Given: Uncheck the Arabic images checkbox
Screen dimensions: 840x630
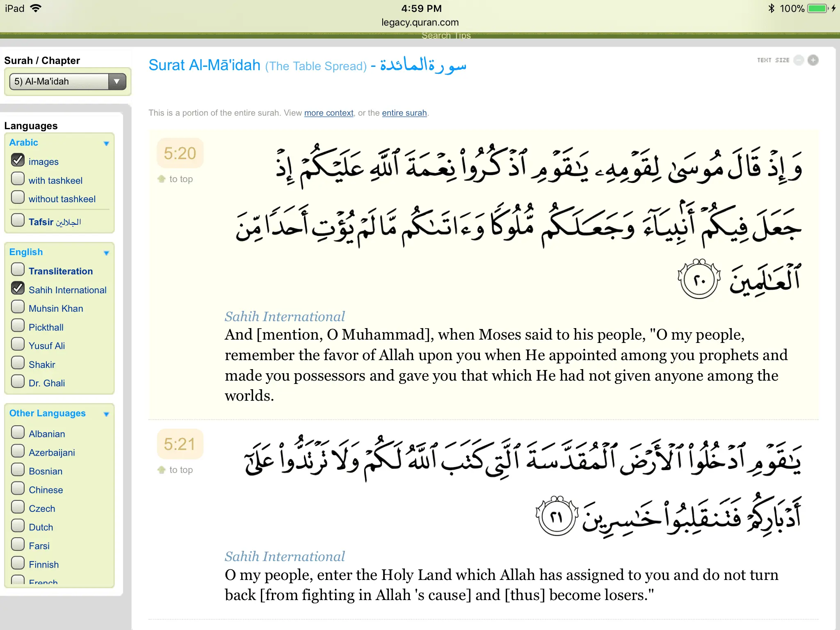Looking at the screenshot, I should point(18,160).
